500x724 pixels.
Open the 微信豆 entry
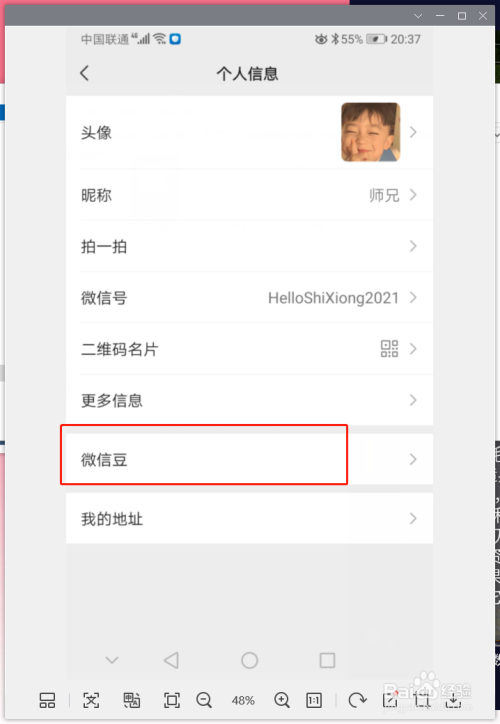coord(249,459)
